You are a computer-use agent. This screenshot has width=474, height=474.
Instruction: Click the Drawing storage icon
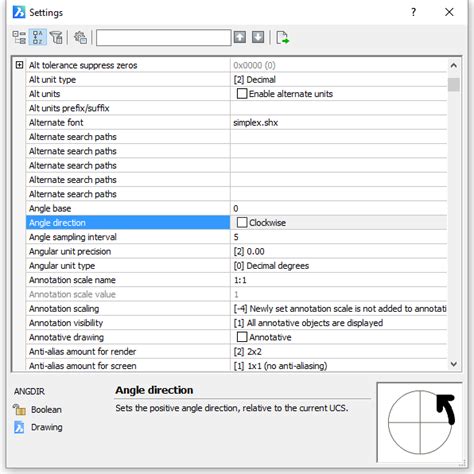click(x=19, y=427)
